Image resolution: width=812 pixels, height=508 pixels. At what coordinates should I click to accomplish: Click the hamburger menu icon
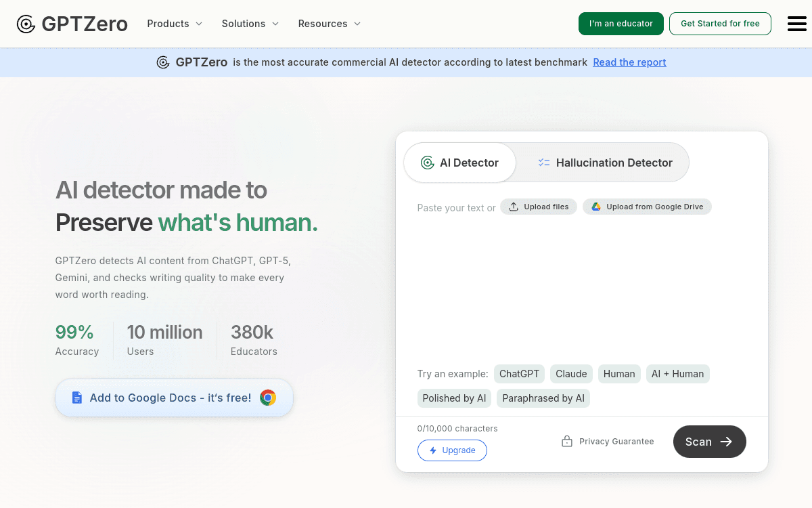pos(796,23)
